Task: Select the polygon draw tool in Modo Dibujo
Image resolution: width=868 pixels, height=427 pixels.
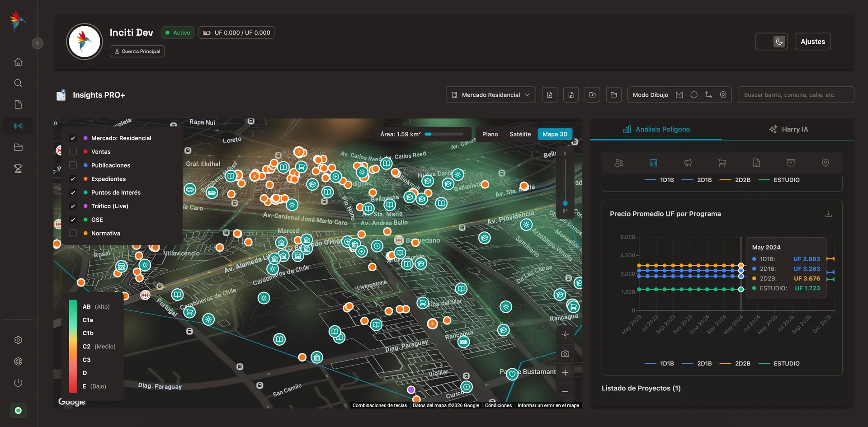Action: [x=679, y=95]
